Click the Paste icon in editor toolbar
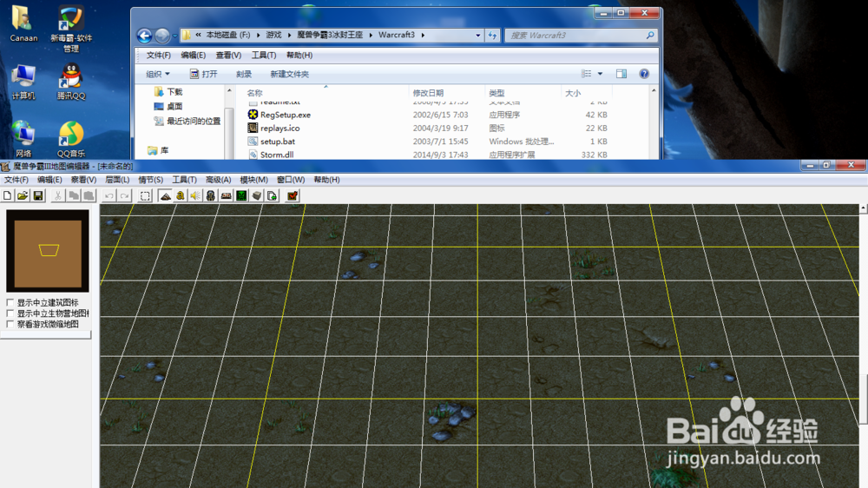This screenshot has width=868, height=488. click(89, 195)
